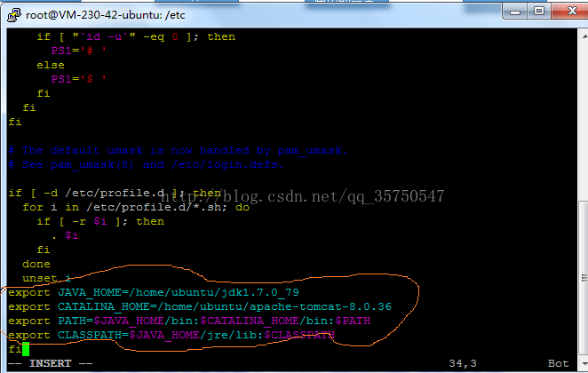
Task: Click the PuTTY icon in the title bar
Action: (14, 15)
